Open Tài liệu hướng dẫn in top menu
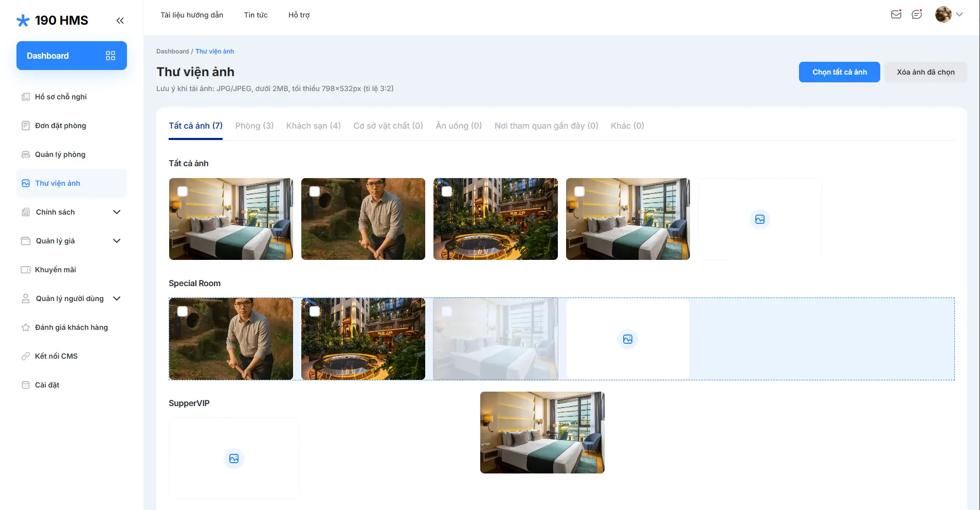Image resolution: width=980 pixels, height=510 pixels. [192, 15]
